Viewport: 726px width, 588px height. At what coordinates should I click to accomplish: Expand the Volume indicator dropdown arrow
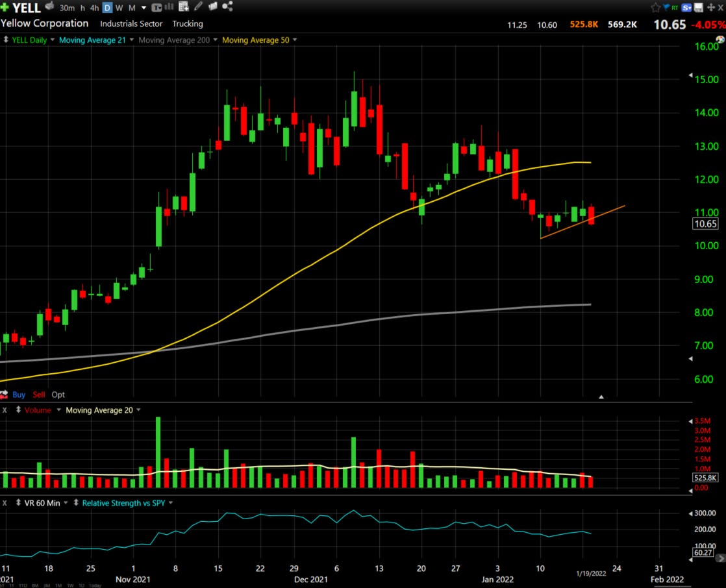[59, 410]
